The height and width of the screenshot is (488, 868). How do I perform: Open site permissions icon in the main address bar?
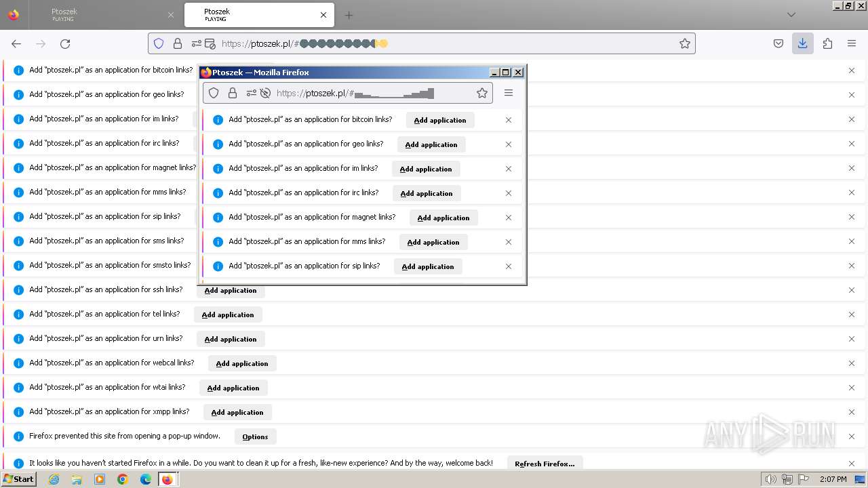pyautogui.click(x=197, y=43)
